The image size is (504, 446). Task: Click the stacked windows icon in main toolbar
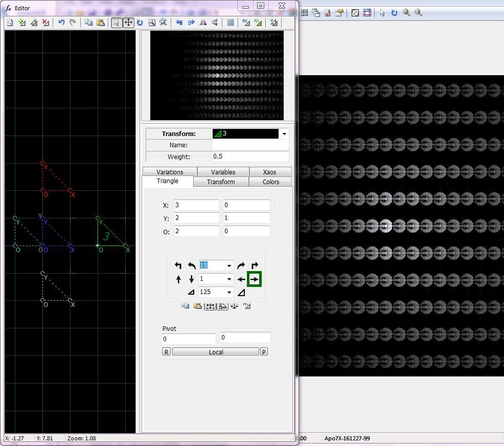click(x=316, y=13)
